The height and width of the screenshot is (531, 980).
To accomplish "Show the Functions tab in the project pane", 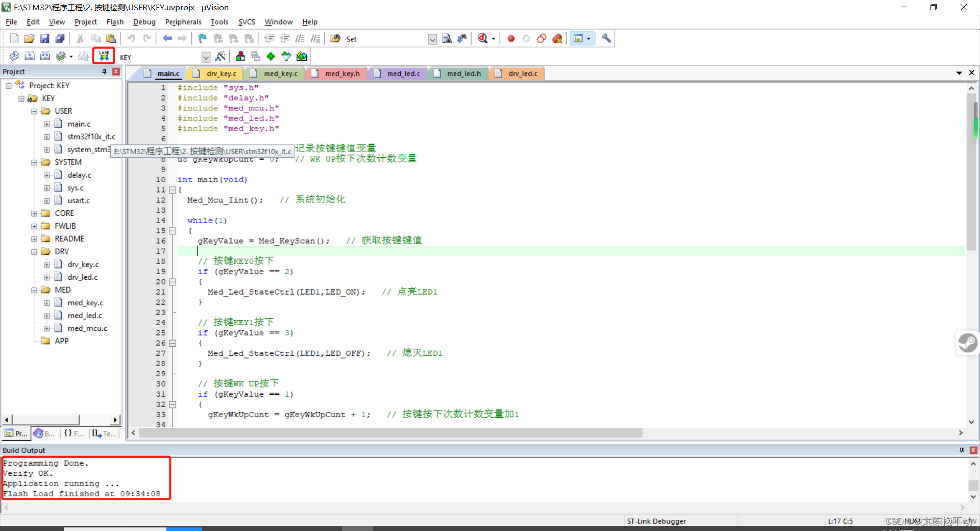I will coord(73,433).
